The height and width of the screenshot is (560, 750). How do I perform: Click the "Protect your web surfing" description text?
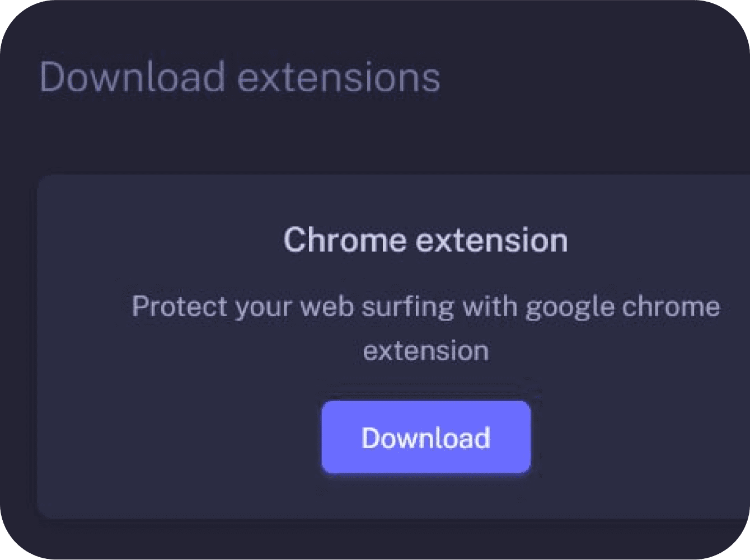pyautogui.click(x=425, y=307)
